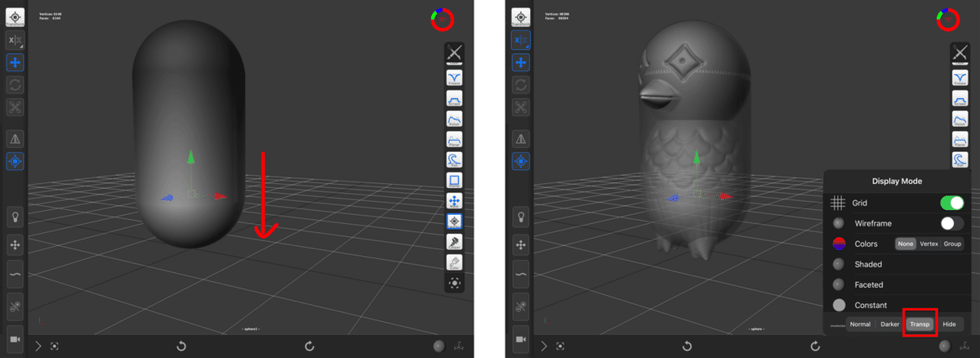Choose Transp unselected display
Screen dimensions: 980x358
920,324
